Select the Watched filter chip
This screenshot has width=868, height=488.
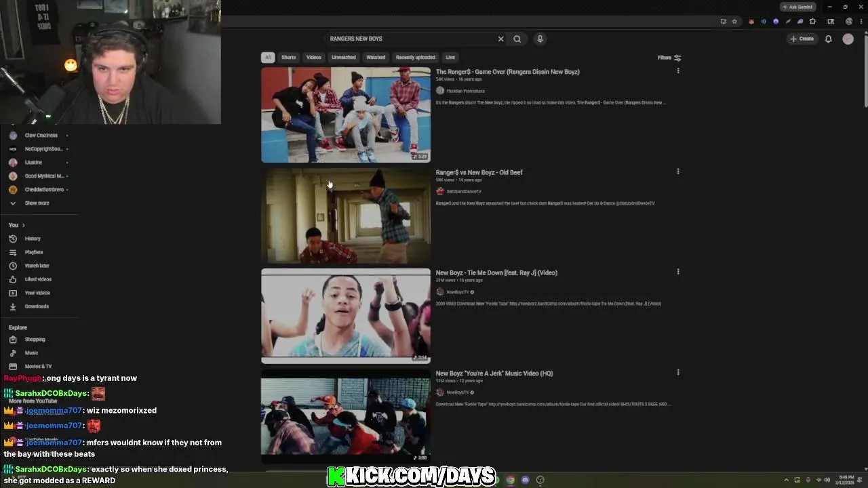(x=376, y=58)
